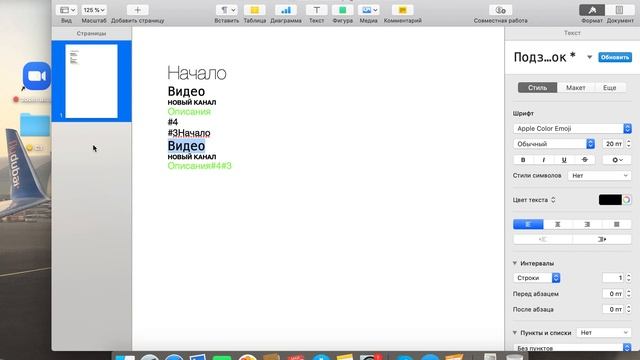Justify text alignment
Image resolution: width=640 pixels, height=360 pixels.
pyautogui.click(x=617, y=224)
